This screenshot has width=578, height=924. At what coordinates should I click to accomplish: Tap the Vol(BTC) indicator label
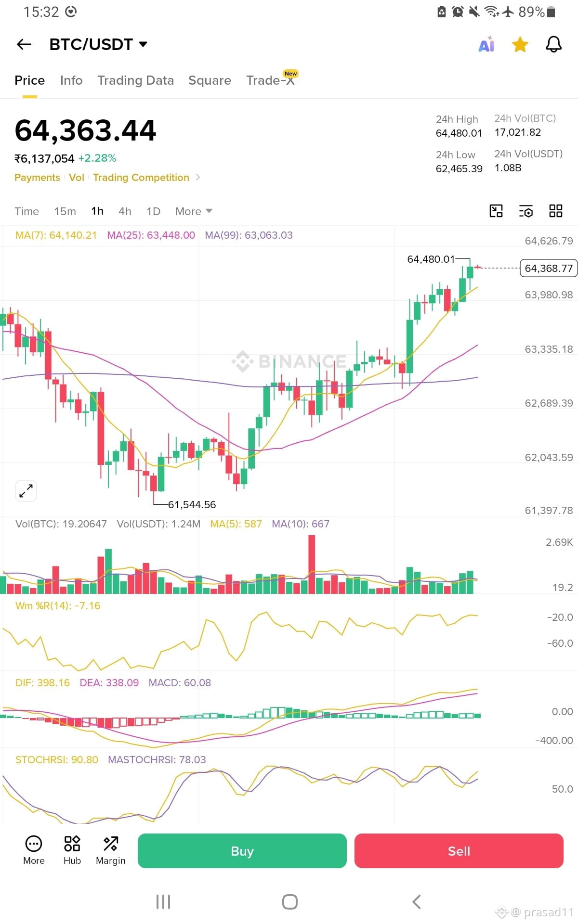point(61,524)
